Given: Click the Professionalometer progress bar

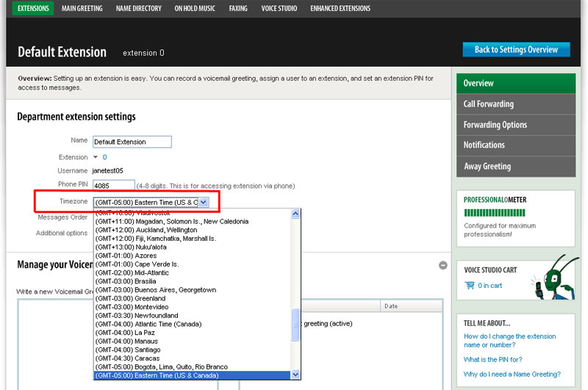Looking at the screenshot, I should pyautogui.click(x=494, y=213).
